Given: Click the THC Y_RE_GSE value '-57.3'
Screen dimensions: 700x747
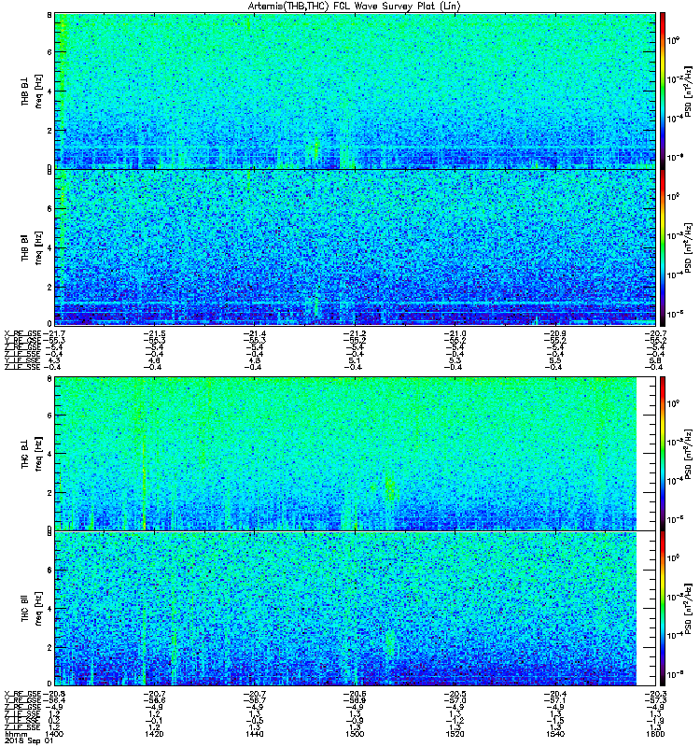Looking at the screenshot, I should click(655, 700).
